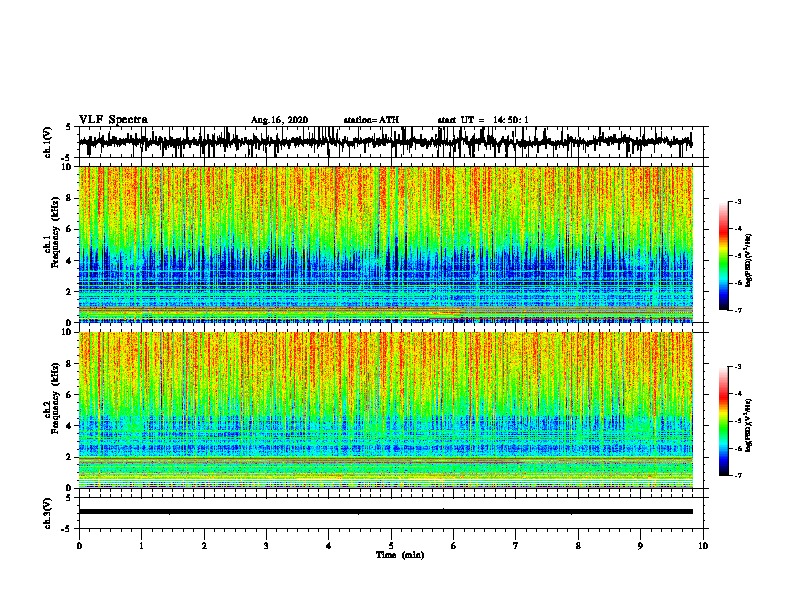Click the "8" kHz tick of ch.2 spectrogram
The image size is (792, 612).
(x=70, y=364)
